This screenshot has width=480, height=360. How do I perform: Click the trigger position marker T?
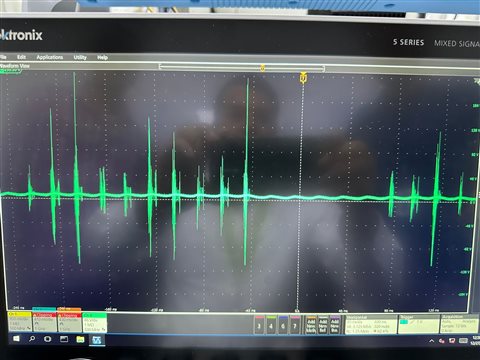pyautogui.click(x=303, y=78)
